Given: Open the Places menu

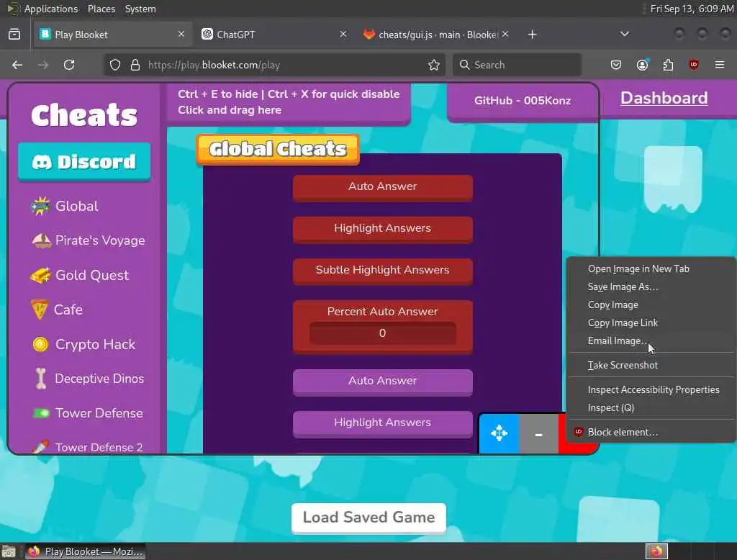Looking at the screenshot, I should click(x=101, y=9).
